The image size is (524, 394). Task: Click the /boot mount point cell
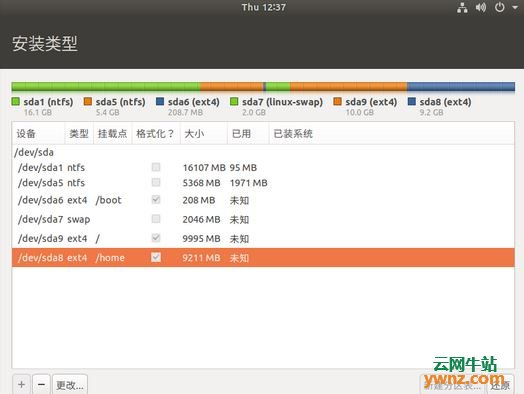[x=109, y=200]
